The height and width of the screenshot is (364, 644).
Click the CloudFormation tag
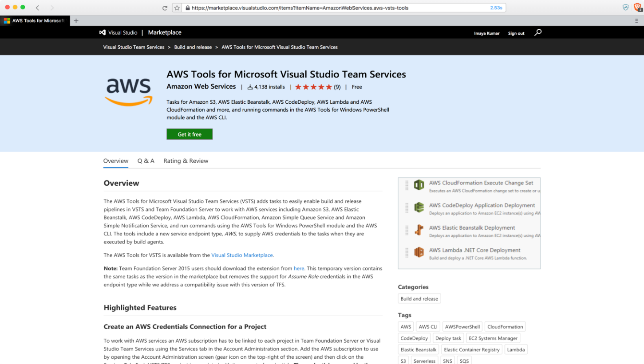tap(505, 327)
